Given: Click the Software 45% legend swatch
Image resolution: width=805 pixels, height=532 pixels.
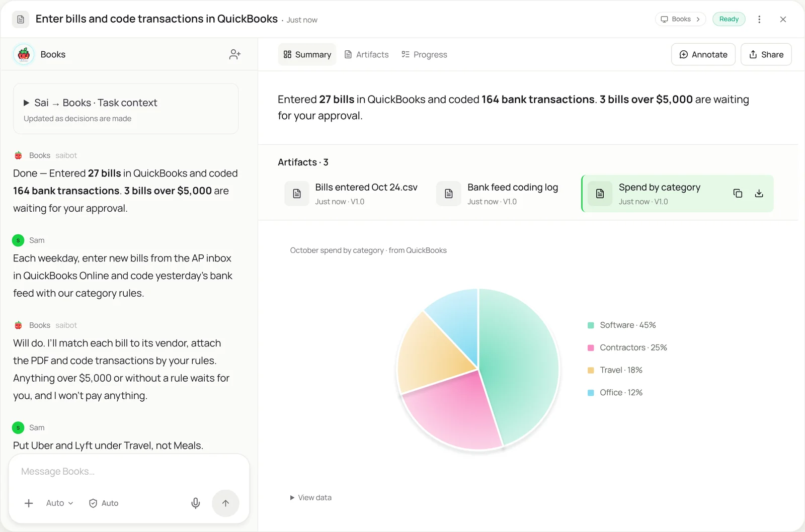Looking at the screenshot, I should click(591, 325).
